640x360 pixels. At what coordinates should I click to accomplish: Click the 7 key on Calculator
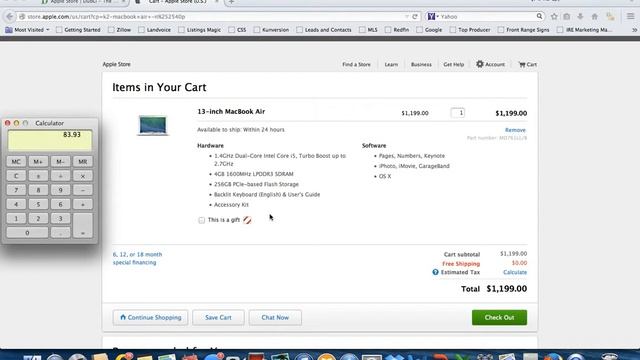click(x=16, y=190)
